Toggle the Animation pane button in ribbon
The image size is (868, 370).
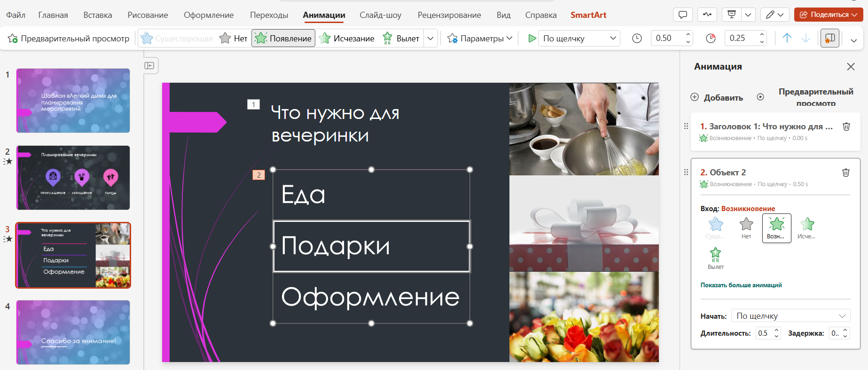[830, 39]
